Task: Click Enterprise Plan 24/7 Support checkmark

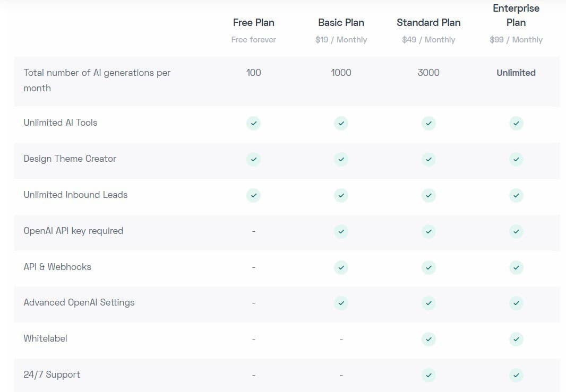Action: pos(516,375)
